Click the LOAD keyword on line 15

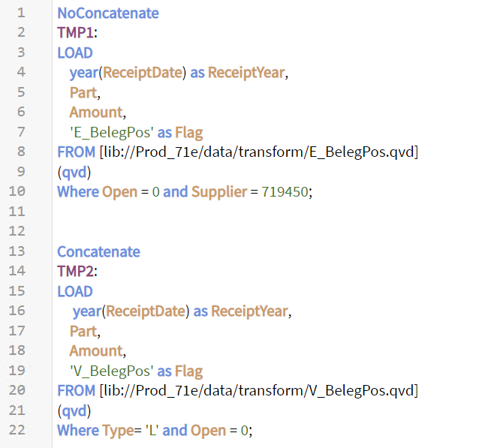tap(75, 292)
